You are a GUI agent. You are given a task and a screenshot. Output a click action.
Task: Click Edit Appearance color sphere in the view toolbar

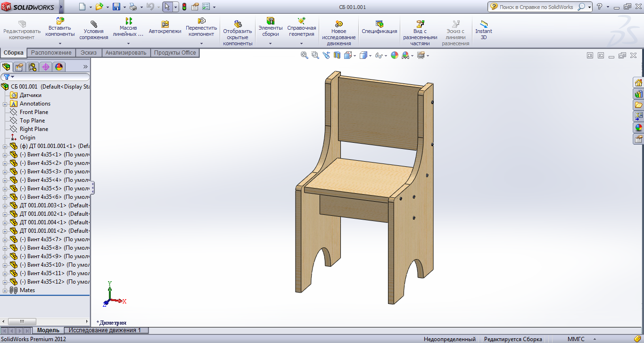pyautogui.click(x=395, y=55)
